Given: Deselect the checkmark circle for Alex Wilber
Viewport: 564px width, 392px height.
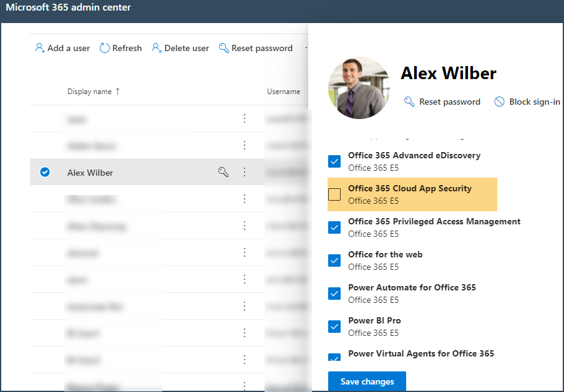Looking at the screenshot, I should [x=45, y=172].
